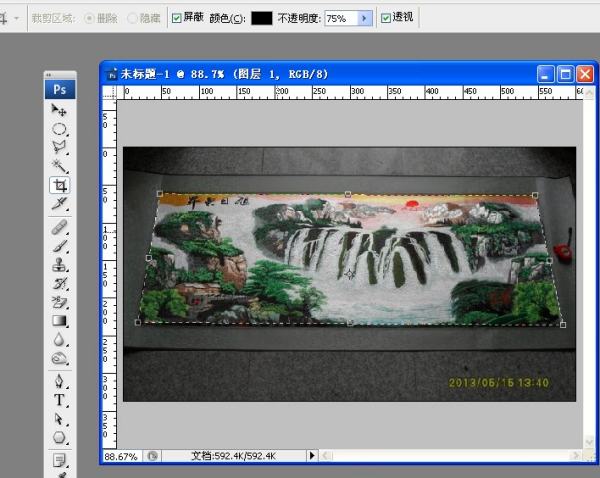
Task: Select the Crop tool in the toolbox
Action: [59, 185]
